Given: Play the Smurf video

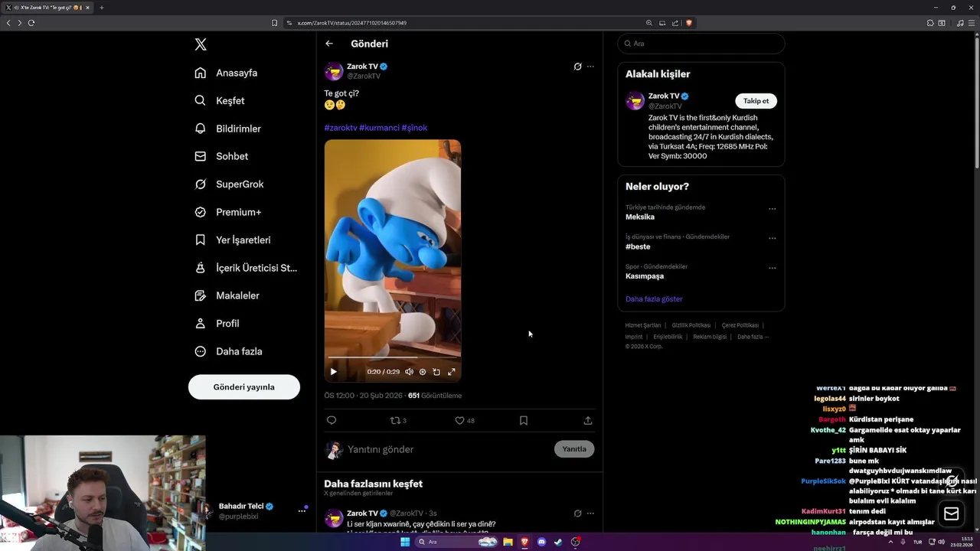Looking at the screenshot, I should click(x=333, y=372).
